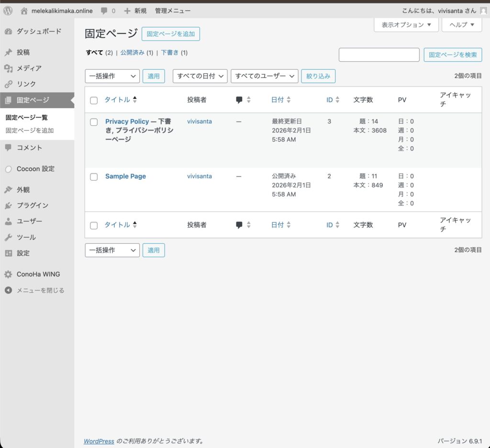The image size is (490, 448).
Task: Collapse menu with メニューを閉じる arrow icon
Action: click(x=8, y=290)
